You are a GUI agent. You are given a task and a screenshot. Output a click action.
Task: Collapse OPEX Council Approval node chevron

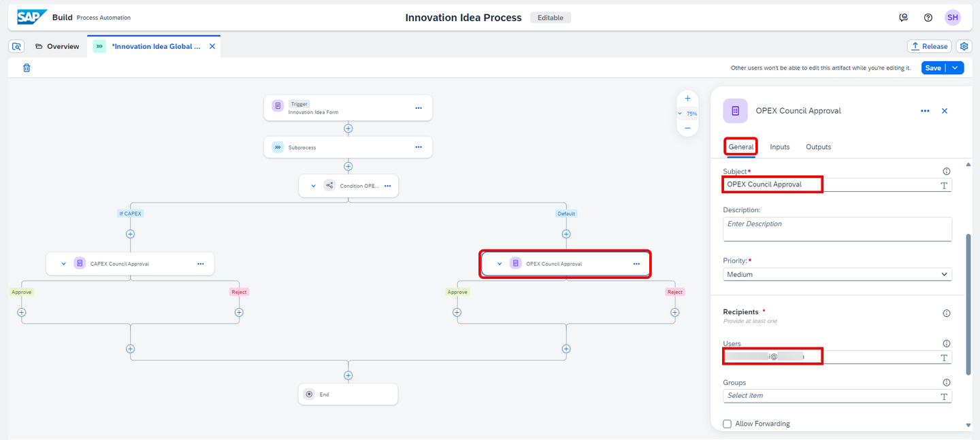pyautogui.click(x=500, y=264)
